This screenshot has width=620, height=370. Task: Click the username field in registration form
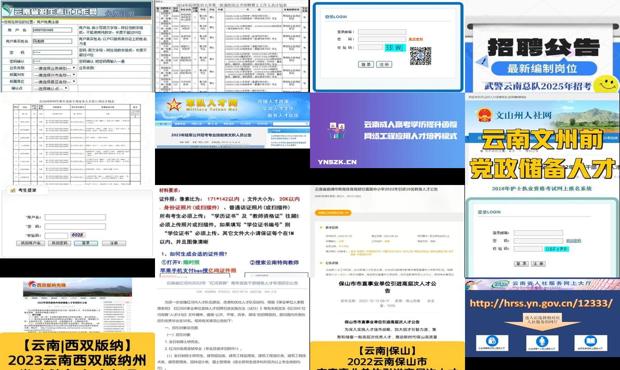52,30
